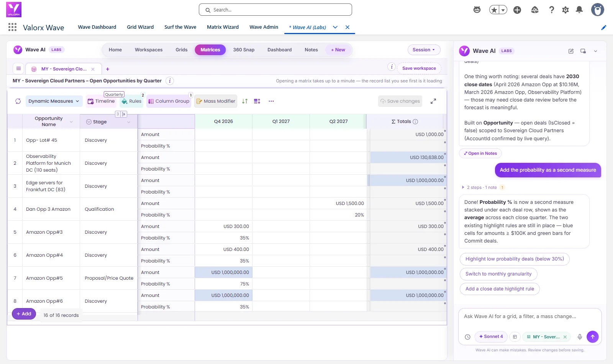
Task: Click the Totals info icon
Action: pos(415,121)
